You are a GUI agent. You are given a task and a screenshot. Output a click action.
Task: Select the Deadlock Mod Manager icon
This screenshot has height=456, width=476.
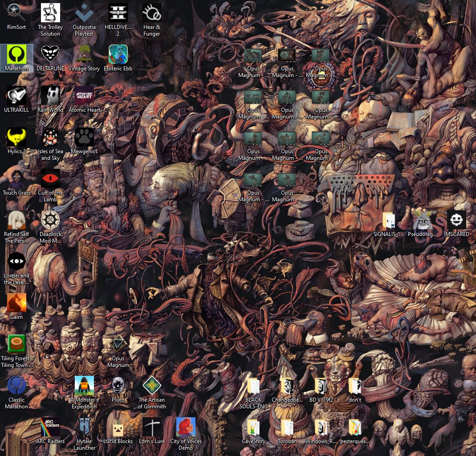[50, 220]
